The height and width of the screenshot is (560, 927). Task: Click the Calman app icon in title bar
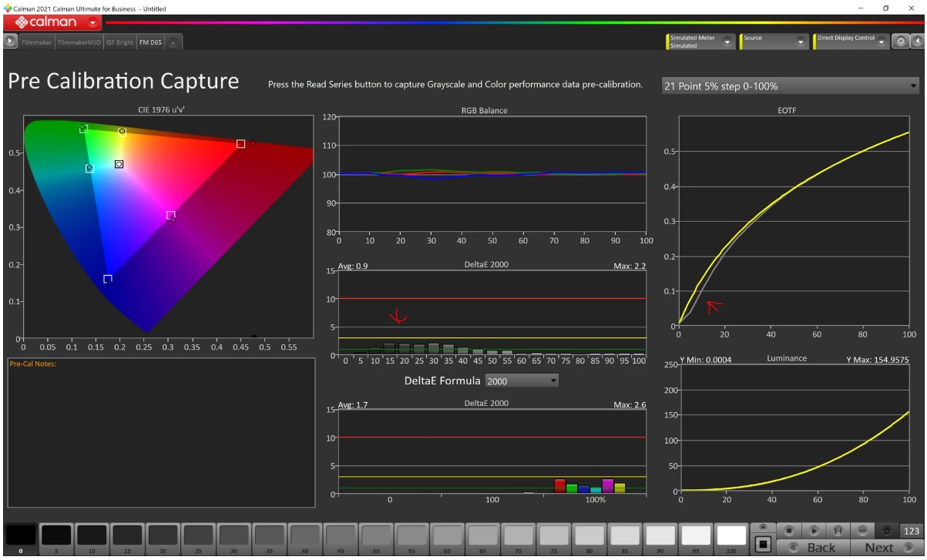click(8, 8)
